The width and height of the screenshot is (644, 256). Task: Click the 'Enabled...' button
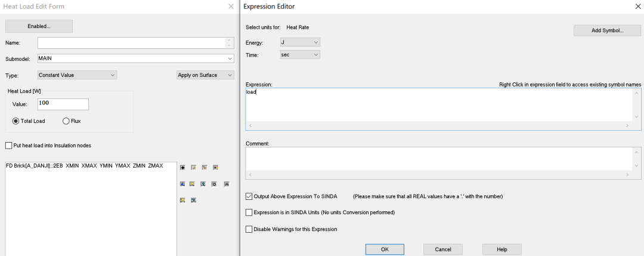pyautogui.click(x=39, y=26)
